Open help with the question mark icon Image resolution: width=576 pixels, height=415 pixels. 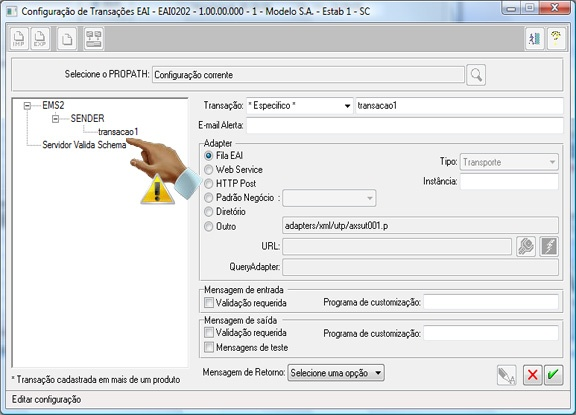(556, 38)
